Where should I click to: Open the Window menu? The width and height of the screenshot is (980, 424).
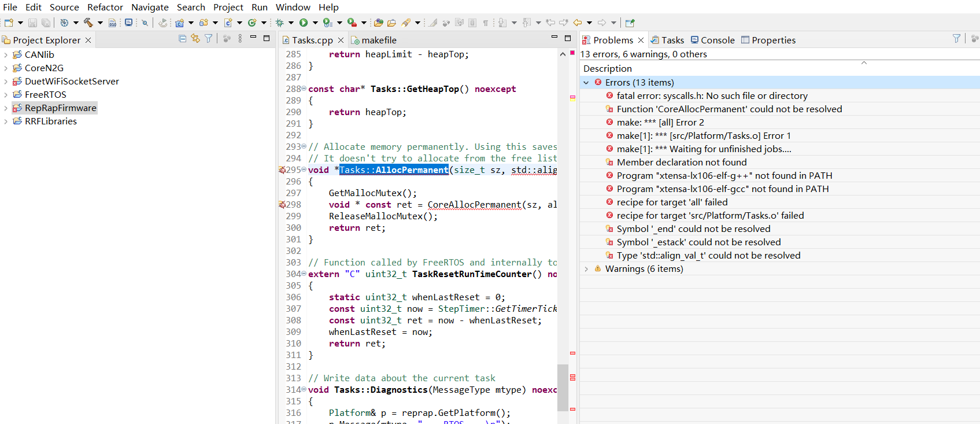(x=293, y=7)
